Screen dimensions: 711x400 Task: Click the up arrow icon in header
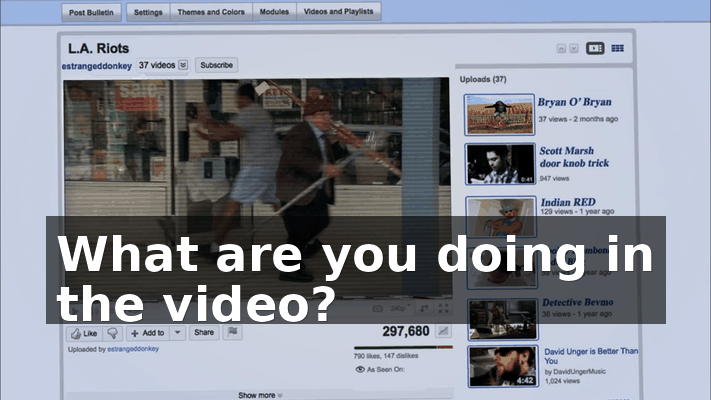tap(561, 49)
